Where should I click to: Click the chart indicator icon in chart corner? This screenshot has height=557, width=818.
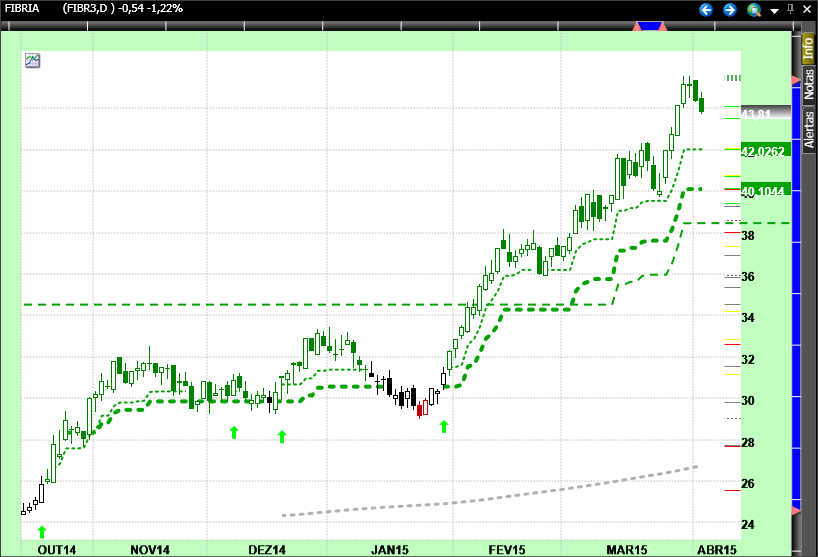pyautogui.click(x=32, y=60)
